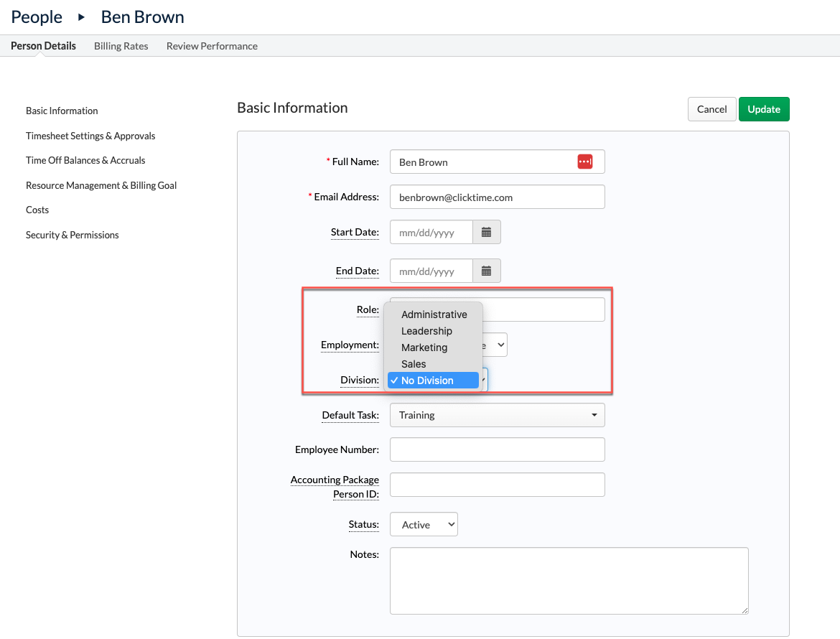This screenshot has height=639, width=840.
Task: Click the breadcrumb arrow after People
Action: tap(81, 17)
